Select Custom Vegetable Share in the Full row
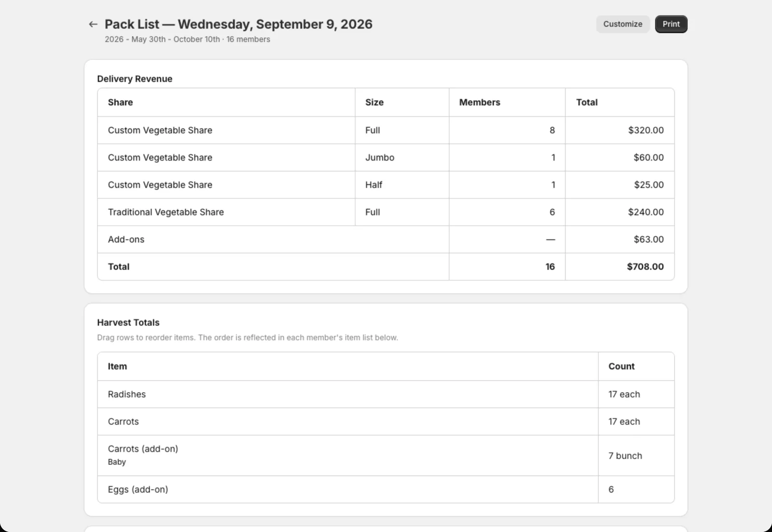Screen dimensions: 772x532 point(160,130)
